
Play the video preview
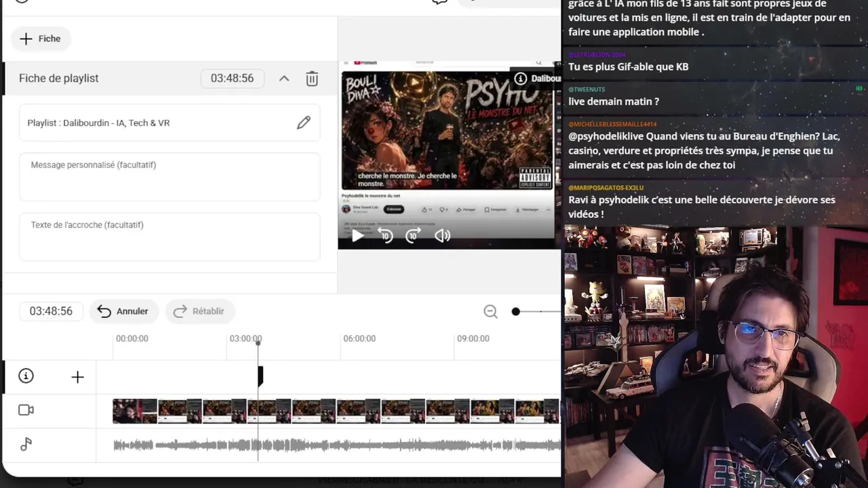point(357,236)
